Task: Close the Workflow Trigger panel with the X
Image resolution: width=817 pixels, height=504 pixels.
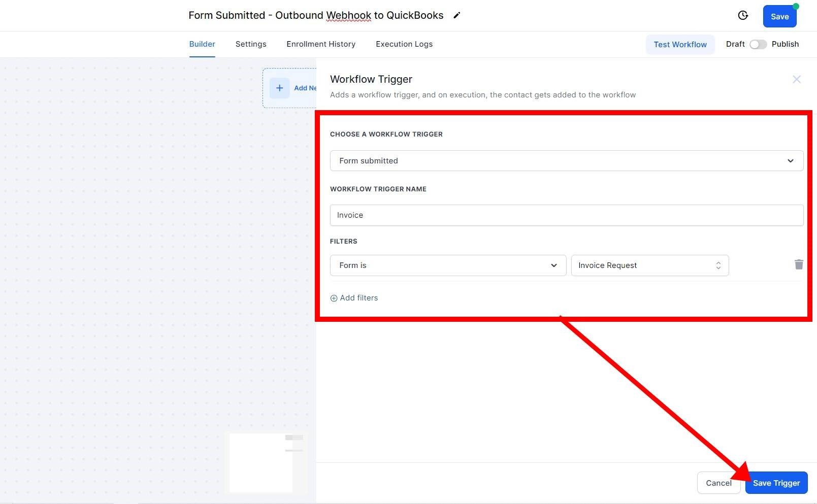Action: click(796, 79)
